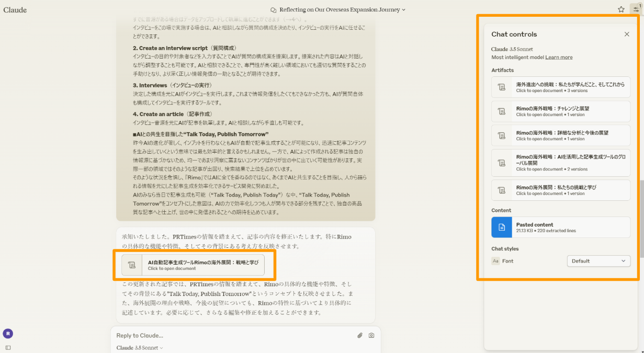The height and width of the screenshot is (353, 644).
Task: Open the Rimoの海外戦略：チャレンジと展望 artifact
Action: [561, 111]
